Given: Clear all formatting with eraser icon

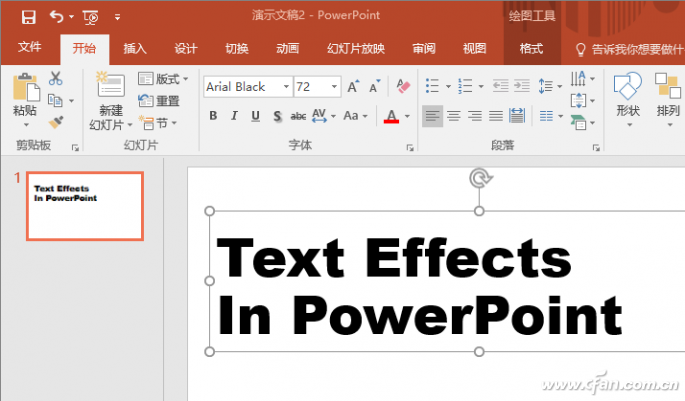Looking at the screenshot, I should [x=403, y=86].
